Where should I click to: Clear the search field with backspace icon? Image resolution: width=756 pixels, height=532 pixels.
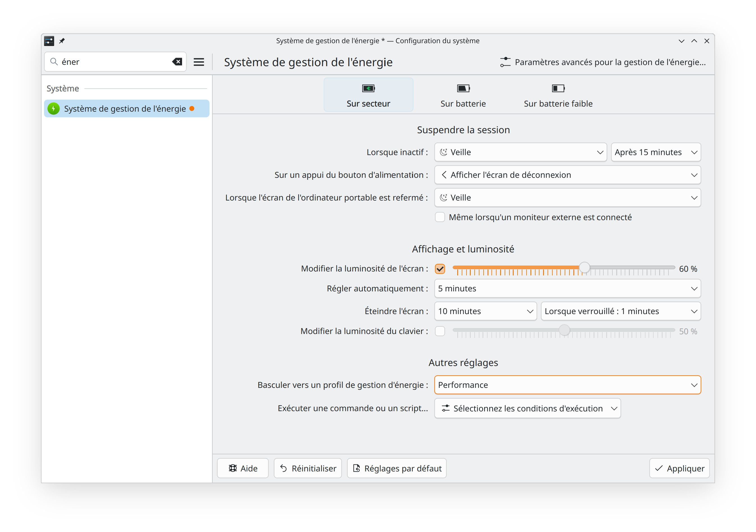click(177, 62)
